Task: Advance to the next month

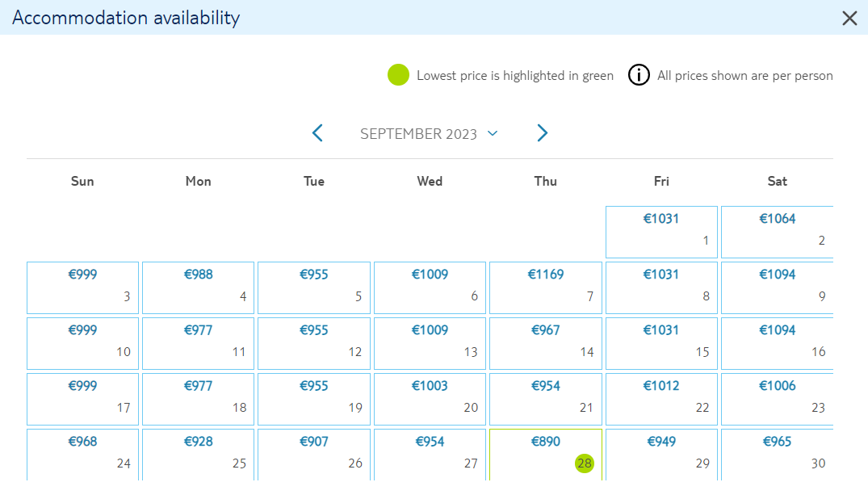Action: (x=543, y=133)
